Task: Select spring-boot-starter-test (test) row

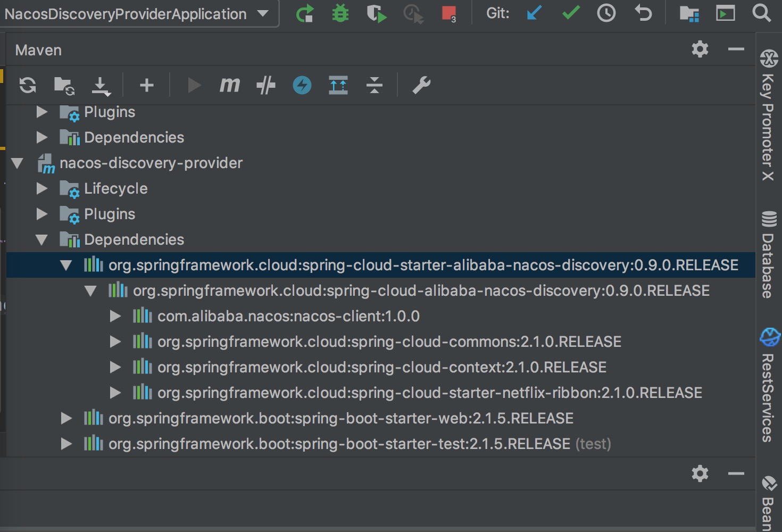Action: [381, 444]
